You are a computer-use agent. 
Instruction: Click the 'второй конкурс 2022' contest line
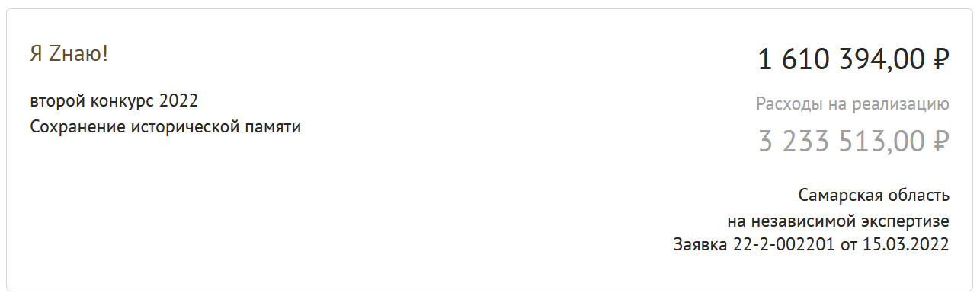(114, 101)
